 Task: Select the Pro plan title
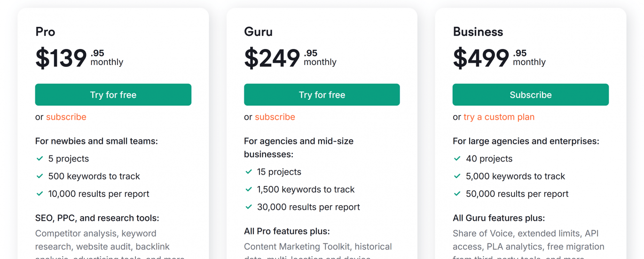(x=45, y=32)
